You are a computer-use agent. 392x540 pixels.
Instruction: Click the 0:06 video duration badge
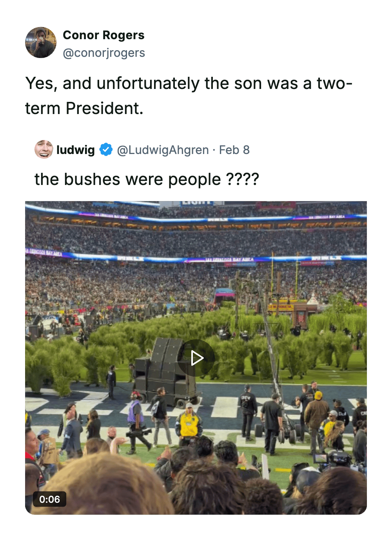(x=49, y=499)
